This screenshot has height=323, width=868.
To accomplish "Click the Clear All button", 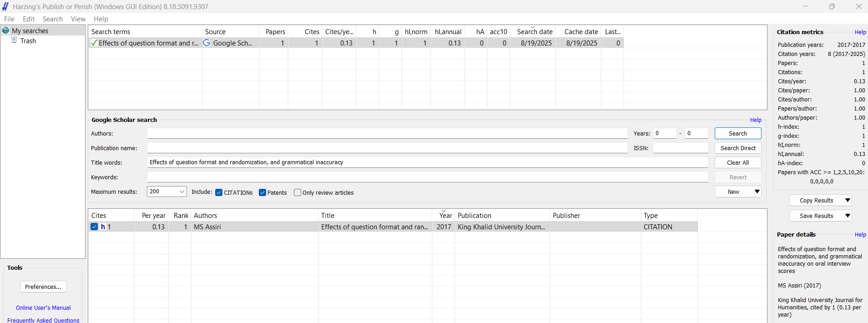I will pos(738,162).
